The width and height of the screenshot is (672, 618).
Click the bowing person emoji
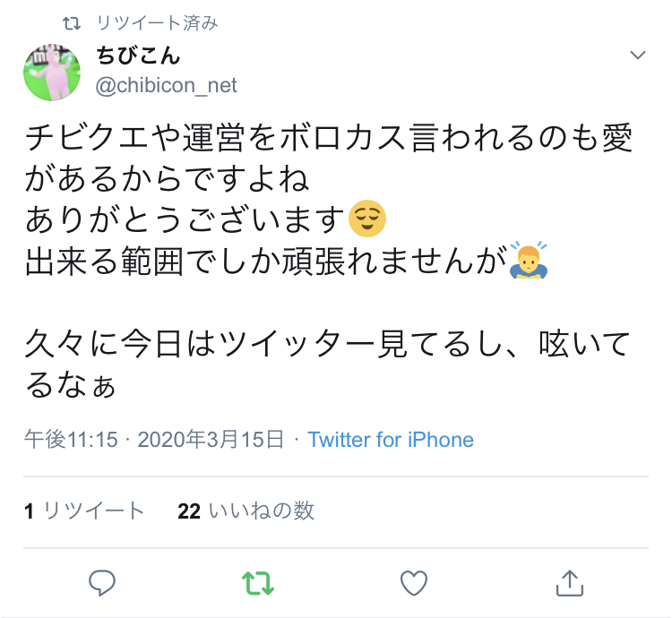(529, 260)
